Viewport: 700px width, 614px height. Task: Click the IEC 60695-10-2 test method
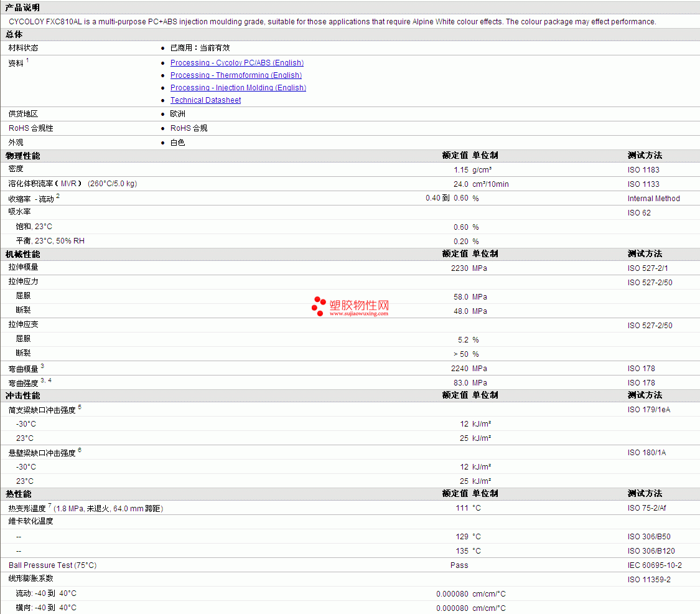point(655,565)
